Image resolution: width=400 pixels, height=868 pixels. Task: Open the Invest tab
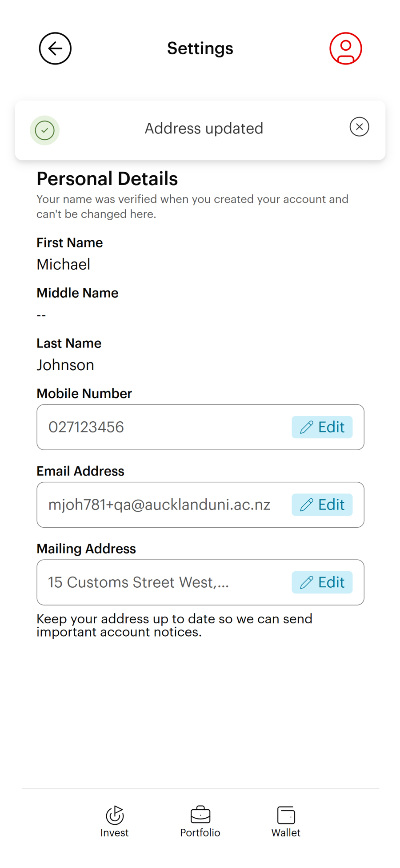tap(114, 821)
